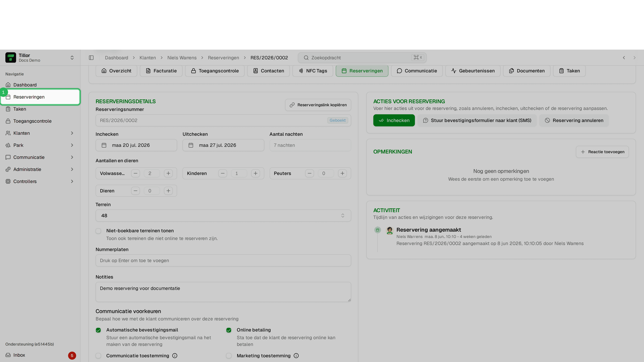
Task: Click the unread badge on Inbox
Action: point(72,355)
